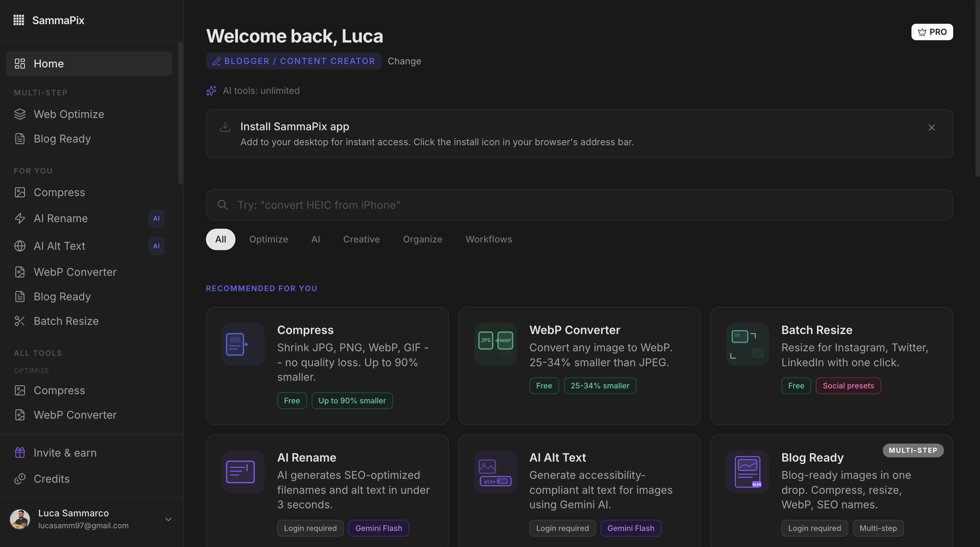
Task: Open the Web Optimize sidebar link
Action: (x=89, y=114)
